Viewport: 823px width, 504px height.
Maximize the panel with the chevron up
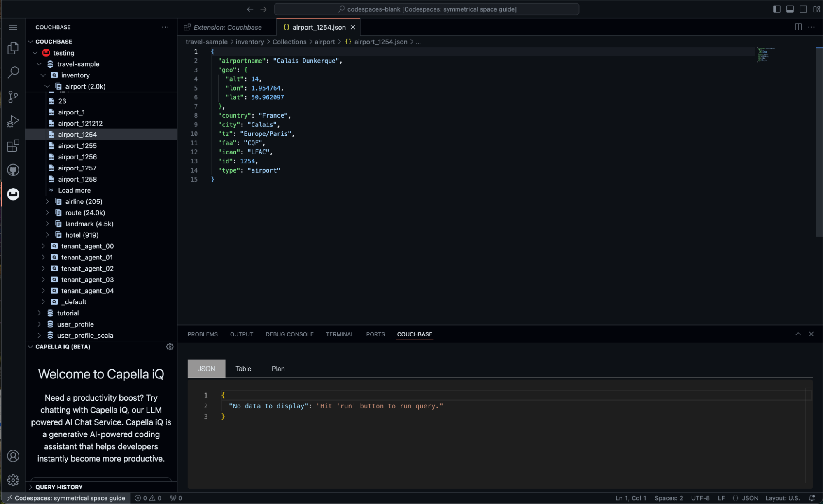pos(798,334)
